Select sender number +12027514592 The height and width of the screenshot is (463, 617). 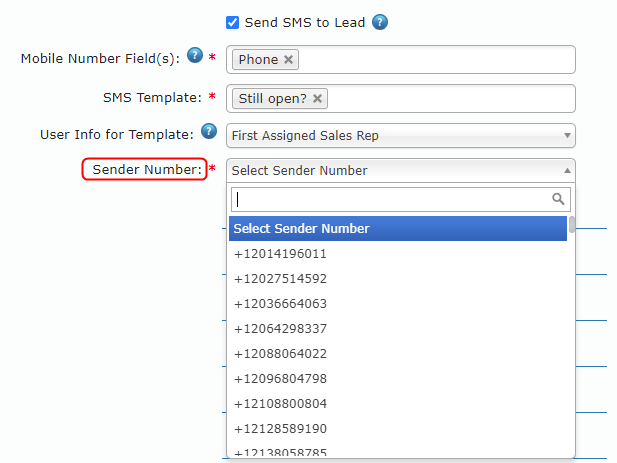(398, 279)
